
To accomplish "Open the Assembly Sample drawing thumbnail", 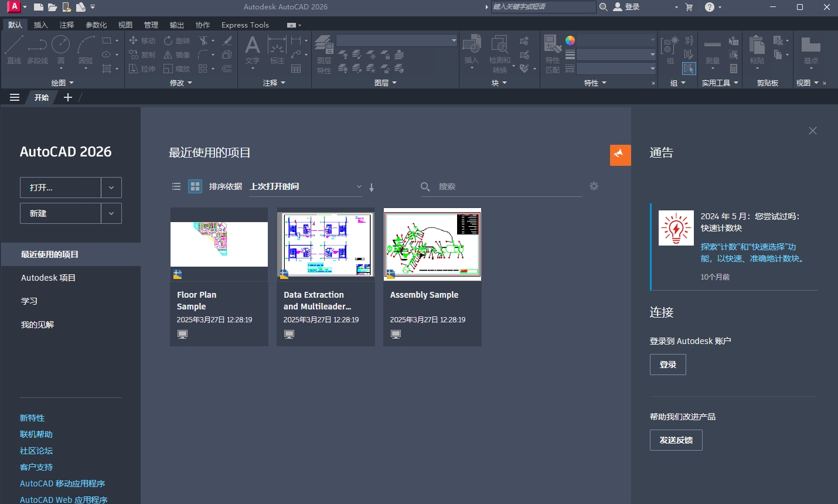I will pos(432,244).
